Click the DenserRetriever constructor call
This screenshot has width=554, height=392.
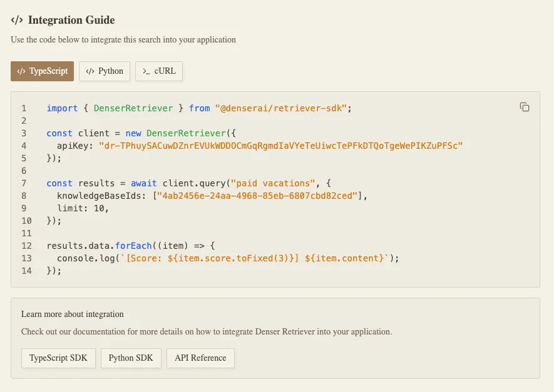183,133
